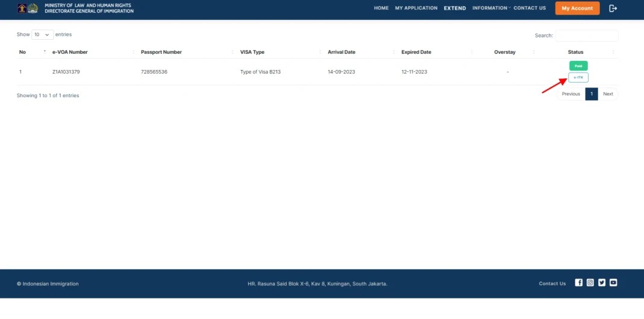
Task: Sort the Arrival Date column
Action: click(x=394, y=52)
